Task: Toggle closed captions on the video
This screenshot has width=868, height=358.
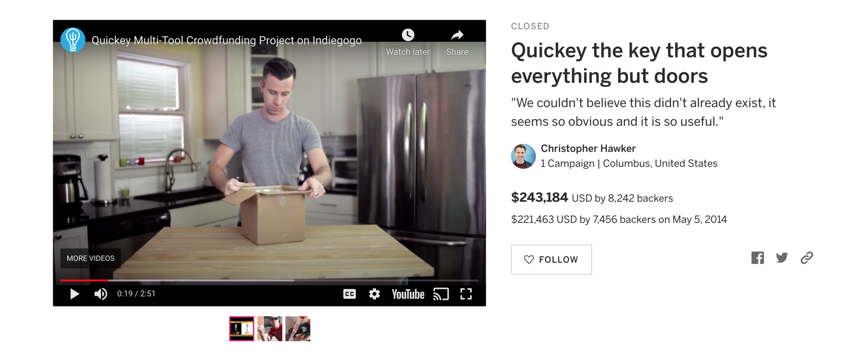Action: tap(349, 294)
